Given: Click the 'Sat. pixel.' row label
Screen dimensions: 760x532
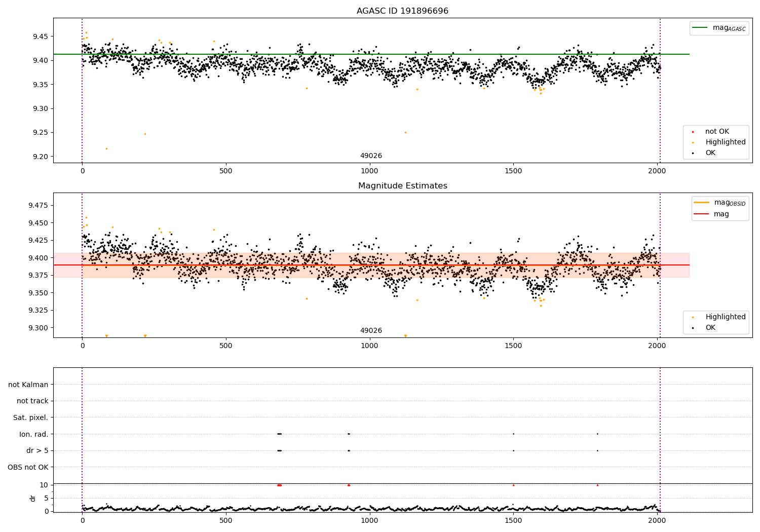Looking at the screenshot, I should [x=31, y=417].
